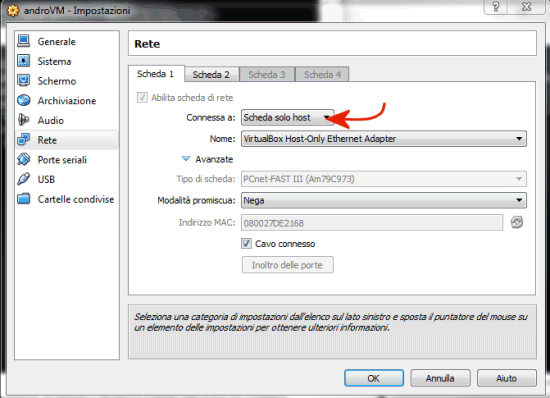550x398 pixels.
Task: Uncheck the Cavo connesso checkbox
Action: [x=246, y=243]
